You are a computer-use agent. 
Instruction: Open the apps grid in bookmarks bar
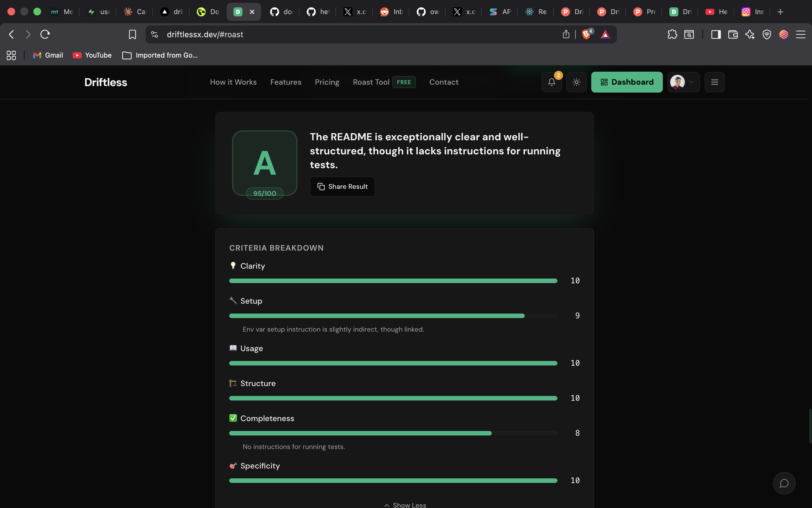(x=11, y=55)
